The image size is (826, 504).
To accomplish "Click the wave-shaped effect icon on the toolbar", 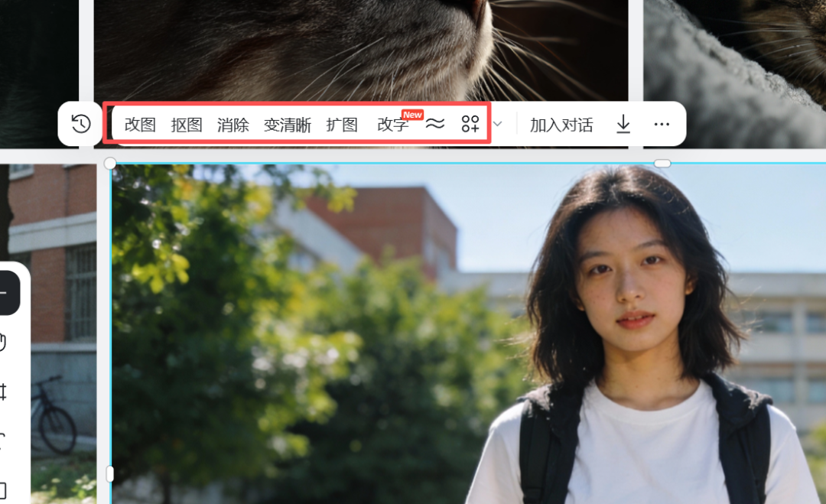I will [x=434, y=123].
